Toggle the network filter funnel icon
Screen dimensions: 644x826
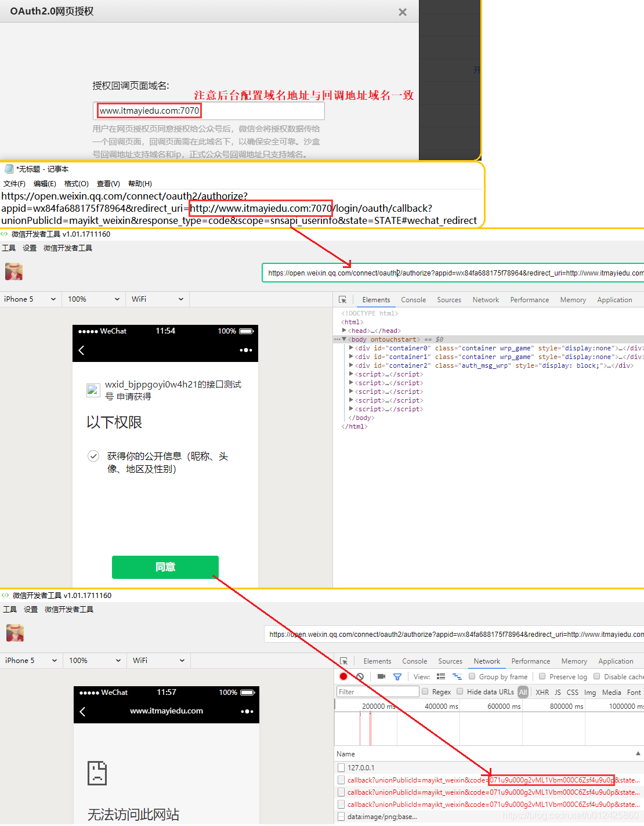(397, 676)
